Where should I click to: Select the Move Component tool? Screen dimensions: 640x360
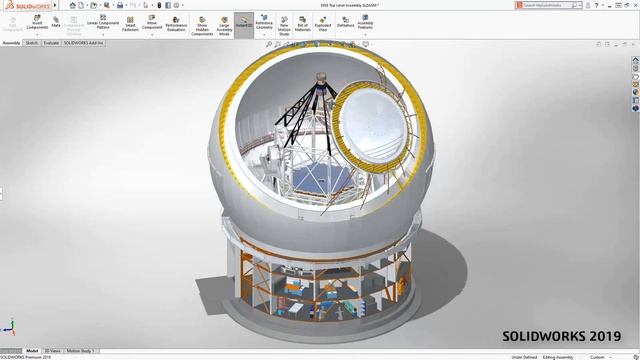coord(152,22)
